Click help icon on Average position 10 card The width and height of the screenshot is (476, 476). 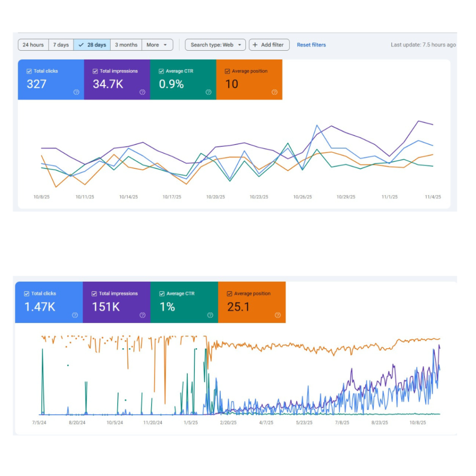274,92
